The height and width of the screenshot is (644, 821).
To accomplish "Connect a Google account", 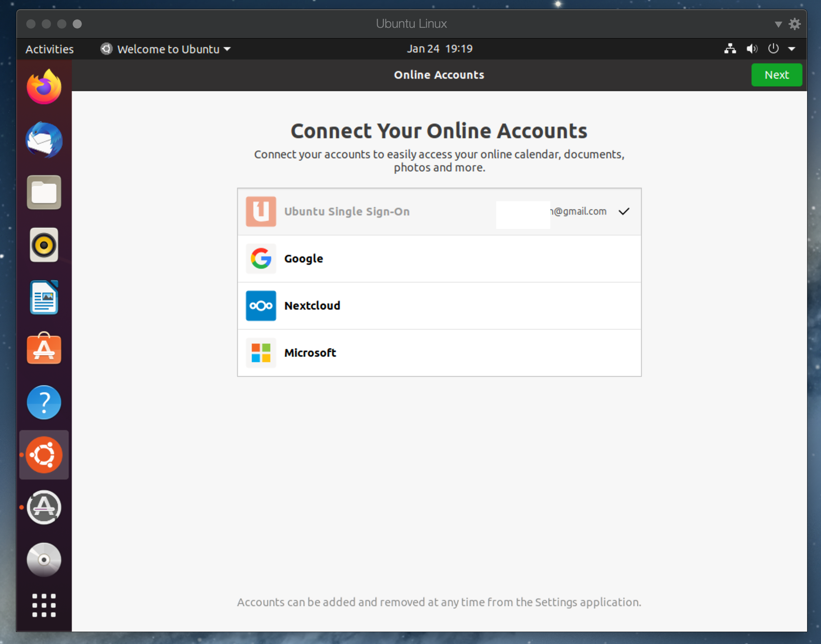I will pyautogui.click(x=439, y=259).
